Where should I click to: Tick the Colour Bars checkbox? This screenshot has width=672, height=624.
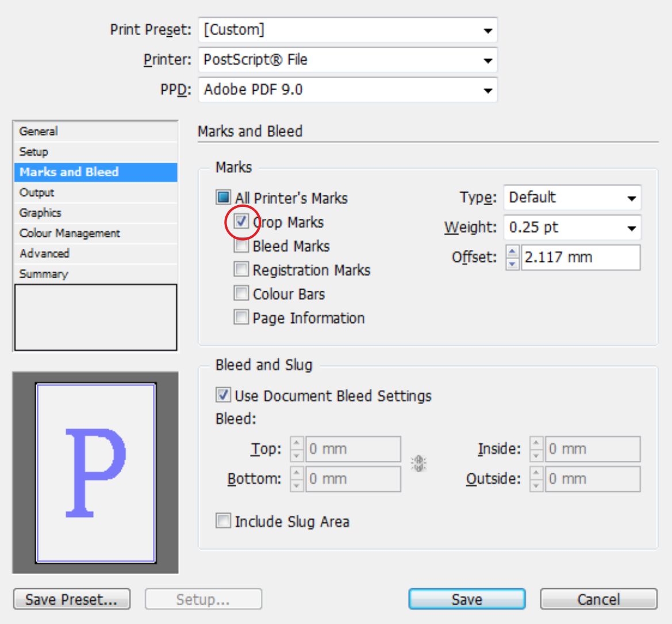pyautogui.click(x=241, y=294)
